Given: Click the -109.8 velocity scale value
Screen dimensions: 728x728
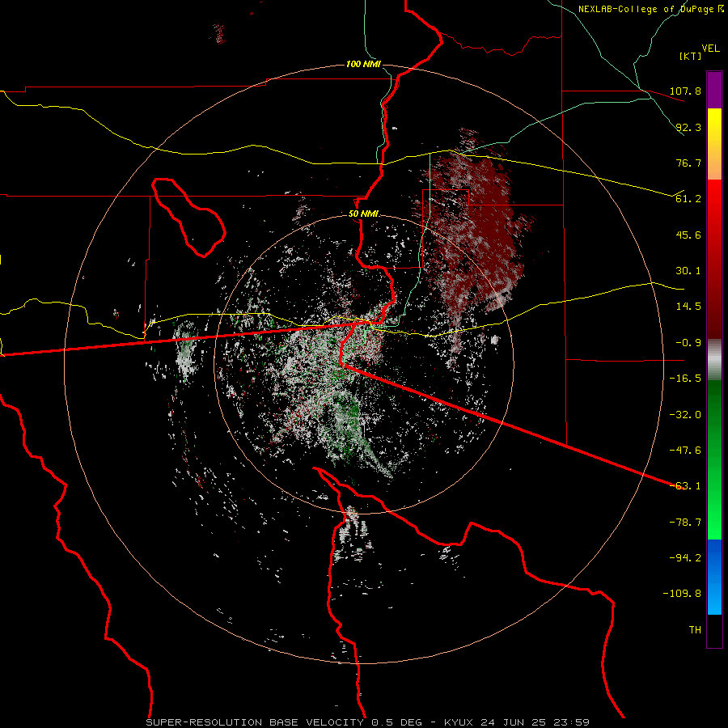Looking at the screenshot, I should (682, 594).
